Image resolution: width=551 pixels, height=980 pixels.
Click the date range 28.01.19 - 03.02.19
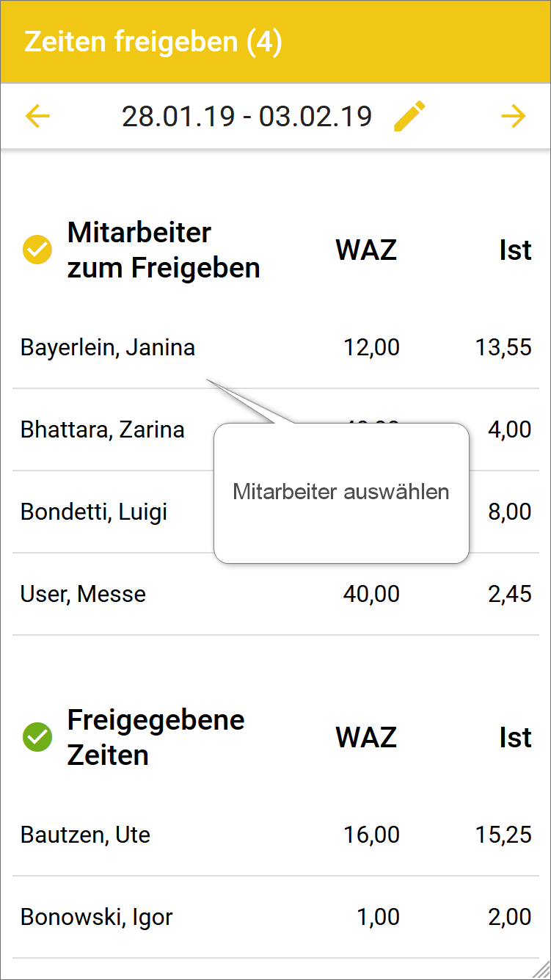(247, 116)
